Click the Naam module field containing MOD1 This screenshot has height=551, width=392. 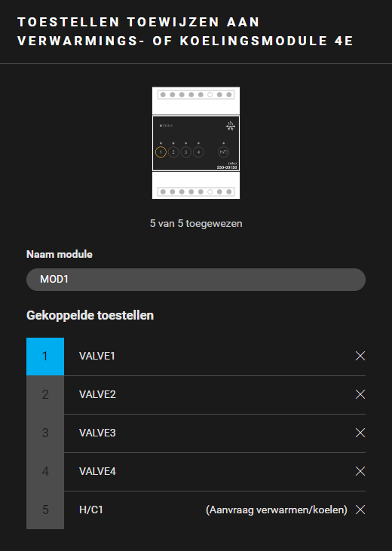[x=196, y=280]
